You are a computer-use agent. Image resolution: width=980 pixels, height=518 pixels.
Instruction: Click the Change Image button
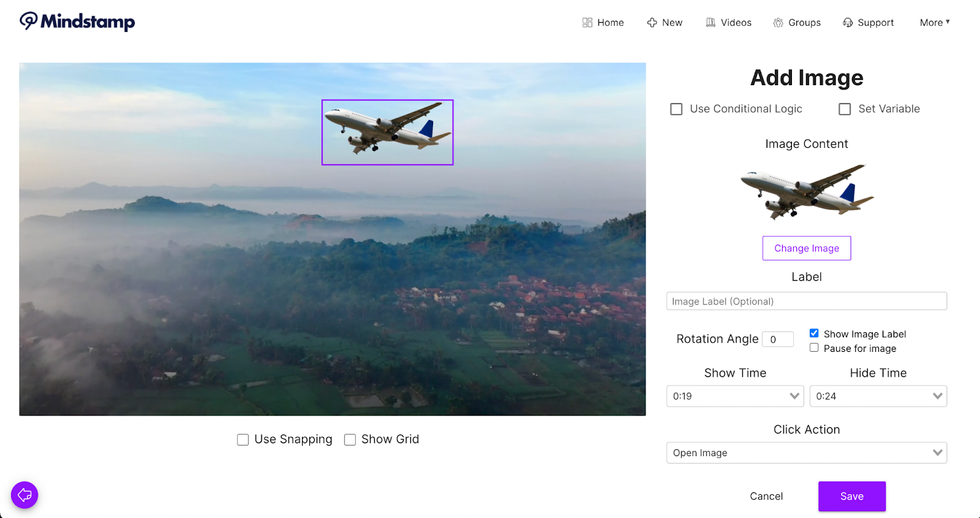pyautogui.click(x=806, y=248)
